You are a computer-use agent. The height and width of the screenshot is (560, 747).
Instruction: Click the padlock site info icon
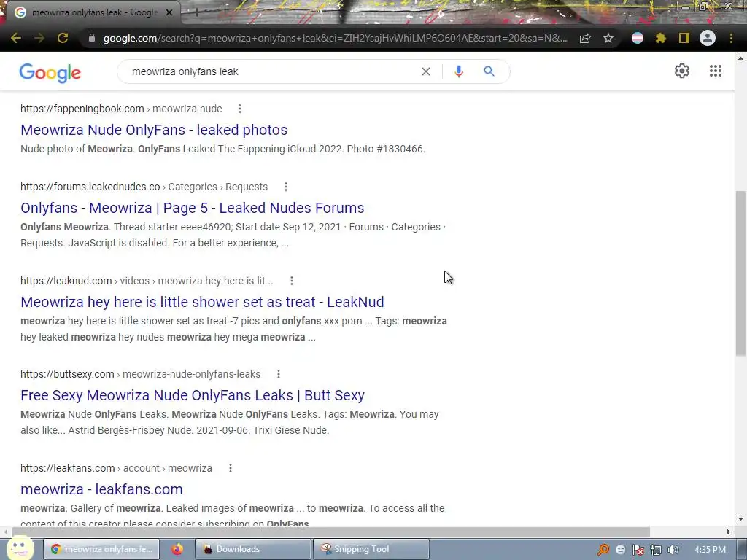[x=92, y=38]
